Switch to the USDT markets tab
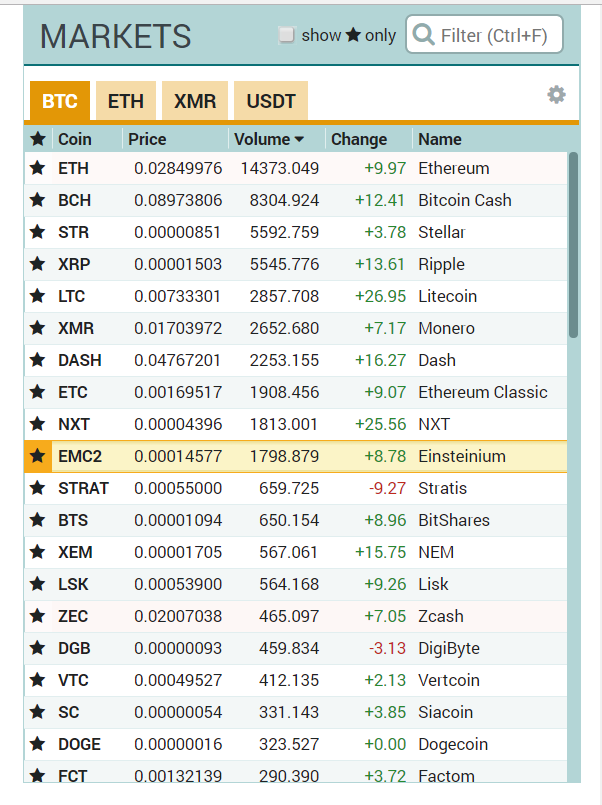The height and width of the screenshot is (805, 602). tap(271, 101)
